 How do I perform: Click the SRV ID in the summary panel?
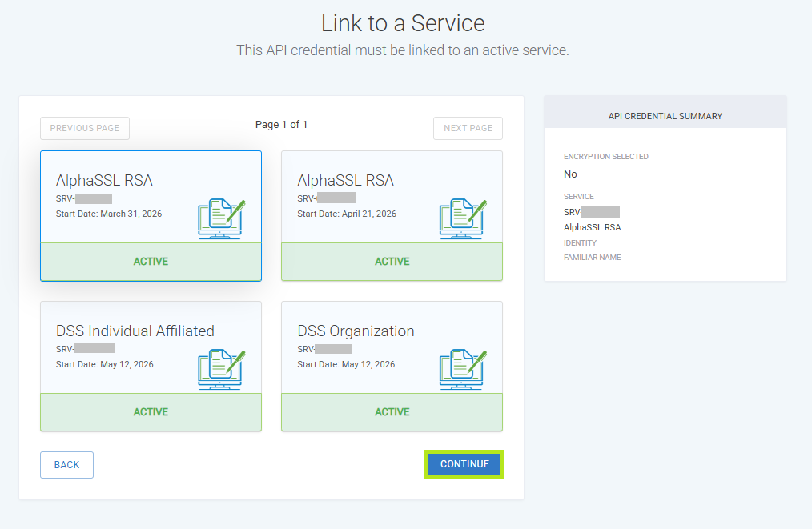592,212
